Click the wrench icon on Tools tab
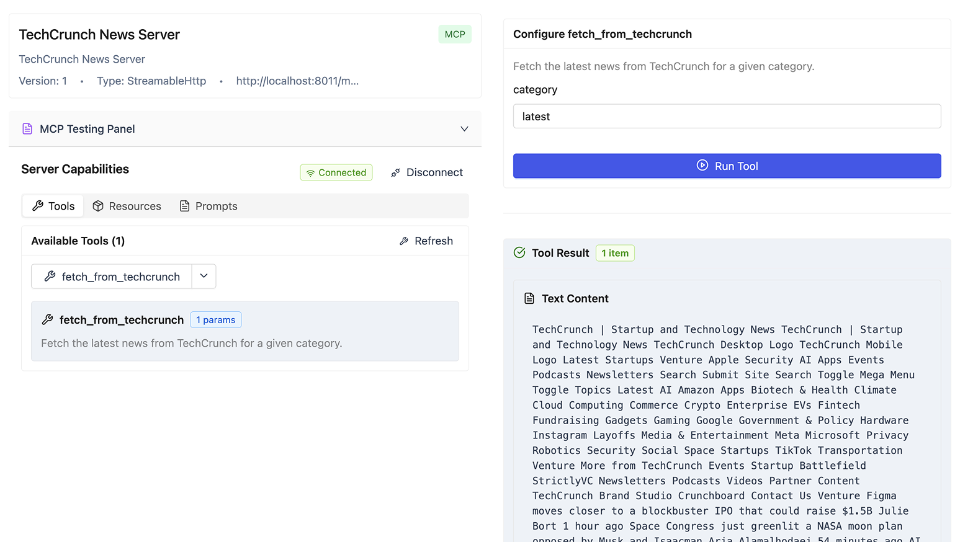Screen dimensions: 973x560 tap(38, 206)
